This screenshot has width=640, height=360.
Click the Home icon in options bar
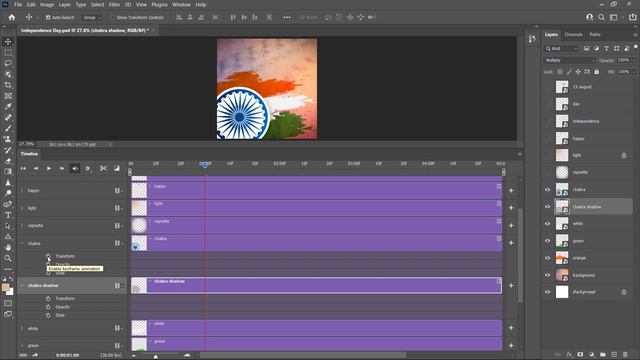[12, 17]
